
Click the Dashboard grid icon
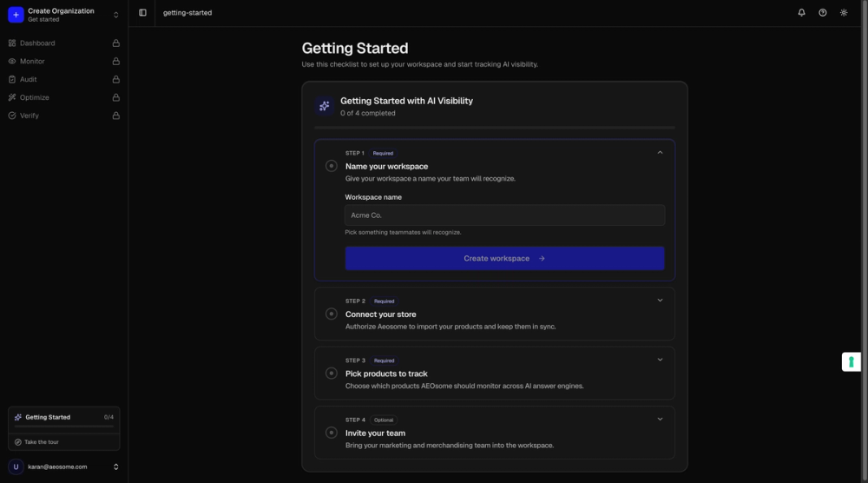click(12, 43)
